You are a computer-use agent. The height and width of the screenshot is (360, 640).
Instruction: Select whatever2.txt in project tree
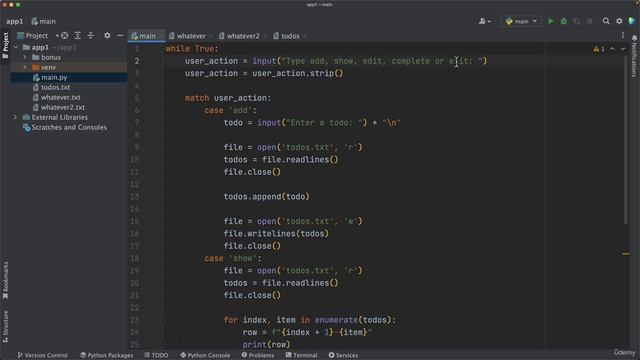click(x=62, y=107)
